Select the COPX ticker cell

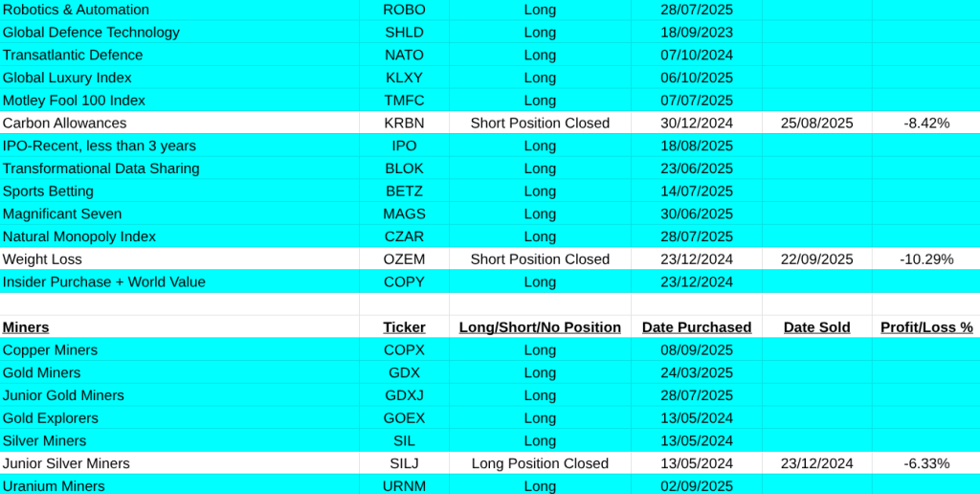point(404,350)
